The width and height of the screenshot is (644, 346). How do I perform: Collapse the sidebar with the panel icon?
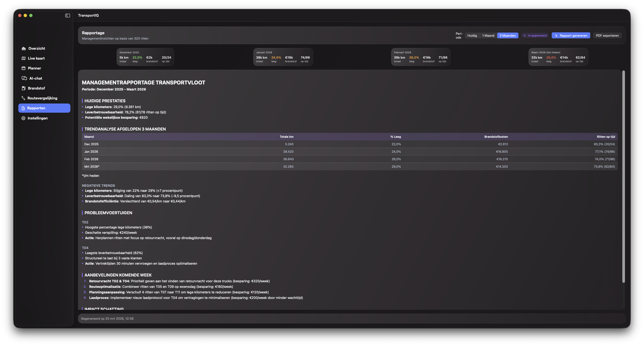[x=67, y=15]
